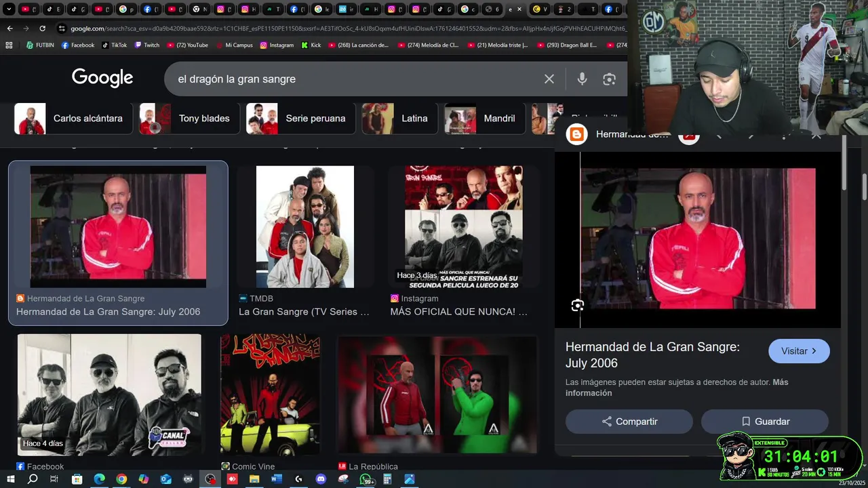Open the Windows Start menu
This screenshot has width=868, height=488.
point(9,479)
